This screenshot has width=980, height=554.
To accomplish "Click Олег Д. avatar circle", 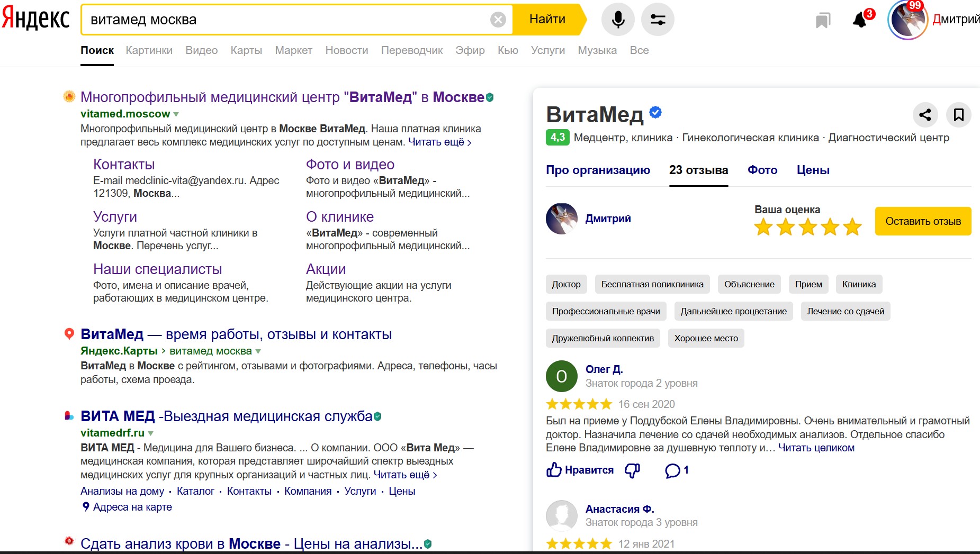I will pos(562,376).
